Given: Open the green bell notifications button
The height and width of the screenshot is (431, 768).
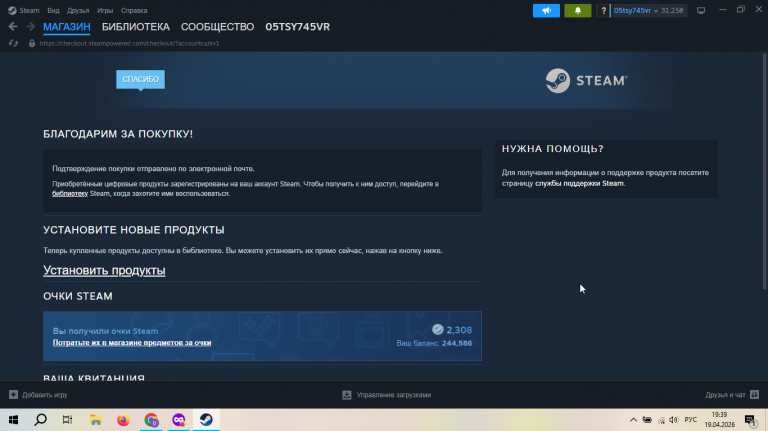Looking at the screenshot, I should pos(577,10).
